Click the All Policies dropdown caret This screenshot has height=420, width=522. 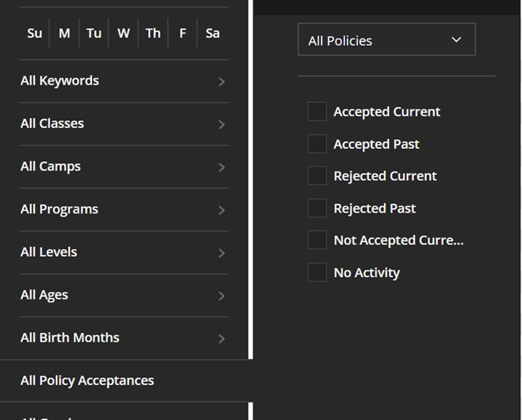456,39
